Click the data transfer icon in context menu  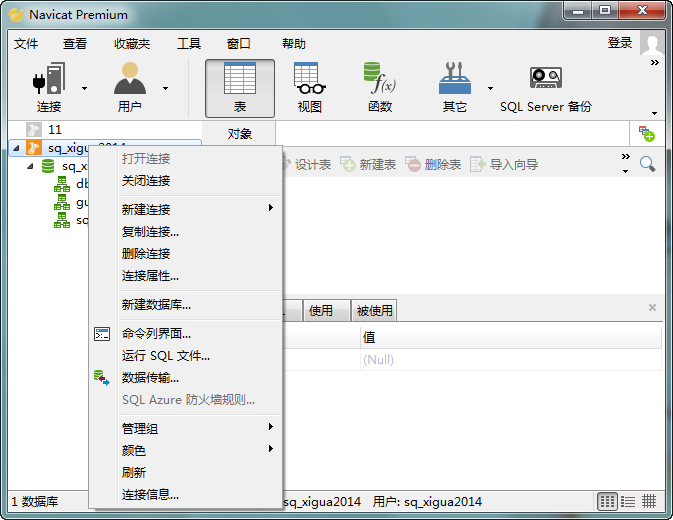(102, 378)
